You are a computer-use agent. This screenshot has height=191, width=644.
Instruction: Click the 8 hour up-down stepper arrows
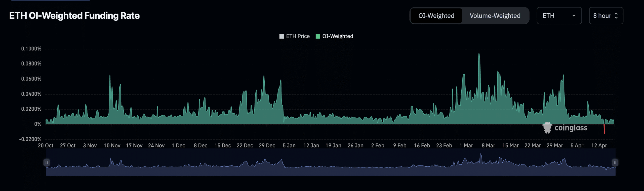(616, 16)
